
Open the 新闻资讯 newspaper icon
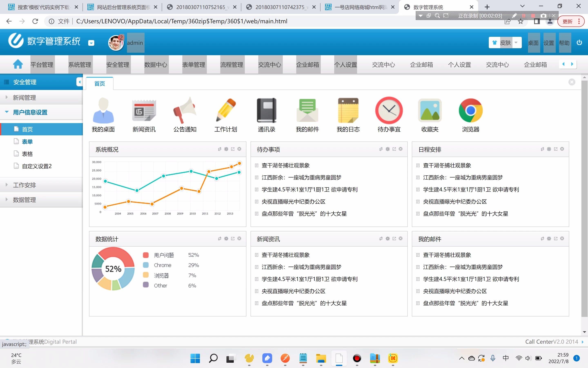pyautogui.click(x=144, y=111)
